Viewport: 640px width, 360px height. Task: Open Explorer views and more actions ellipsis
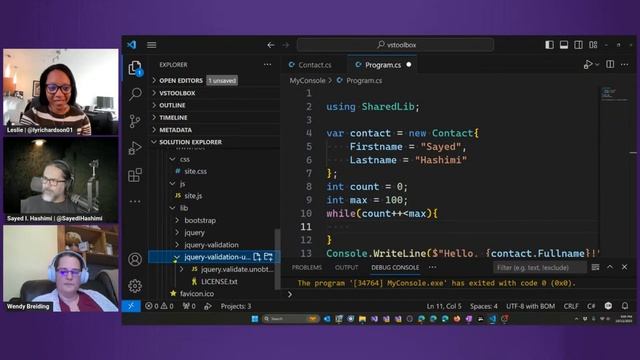pyautogui.click(x=267, y=64)
